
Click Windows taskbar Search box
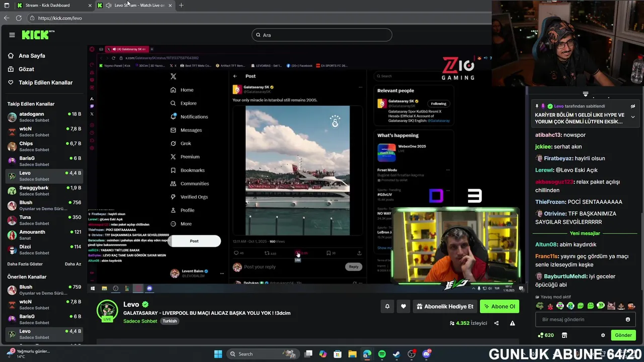click(x=263, y=354)
